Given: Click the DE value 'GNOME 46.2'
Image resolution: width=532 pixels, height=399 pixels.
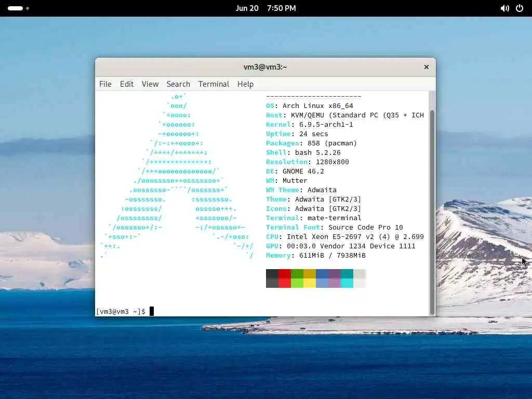Looking at the screenshot, I should pyautogui.click(x=303, y=171).
